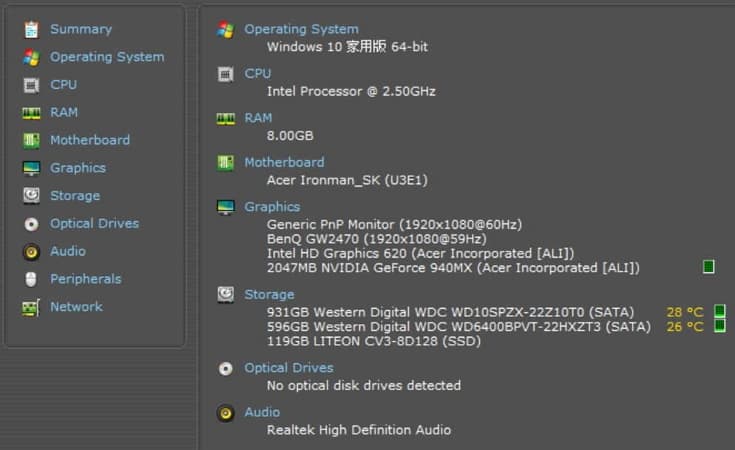Click 'Generic PnP Monitor (1920x1080@60Hz)' line
The height and width of the screenshot is (450, 735).
tap(394, 225)
